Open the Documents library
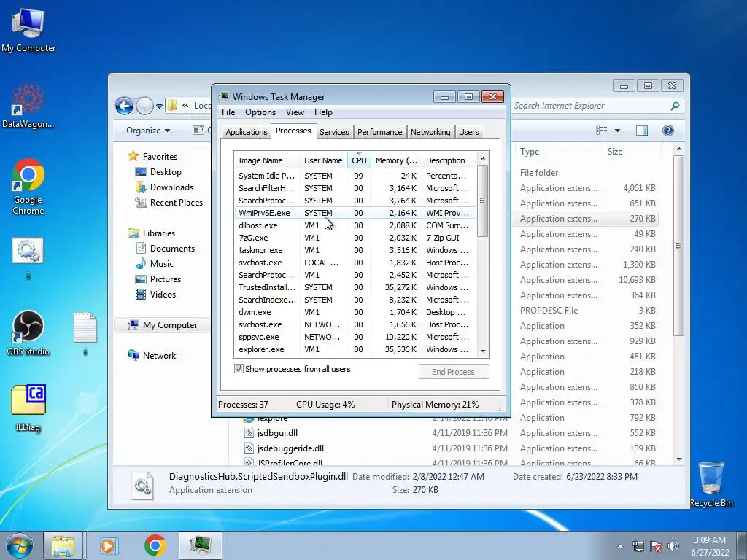Image resolution: width=747 pixels, height=560 pixels. coord(166,249)
